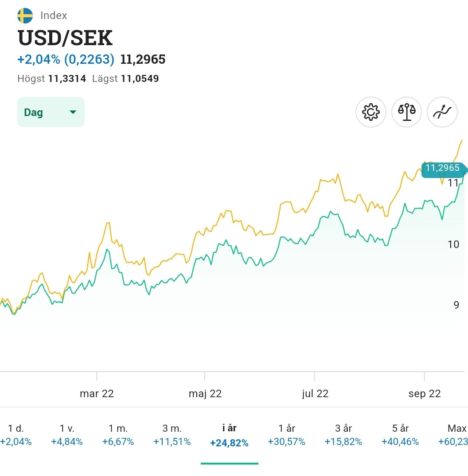Click the 11,2965 current price label on chart
The width and height of the screenshot is (468, 476).
coord(442,169)
